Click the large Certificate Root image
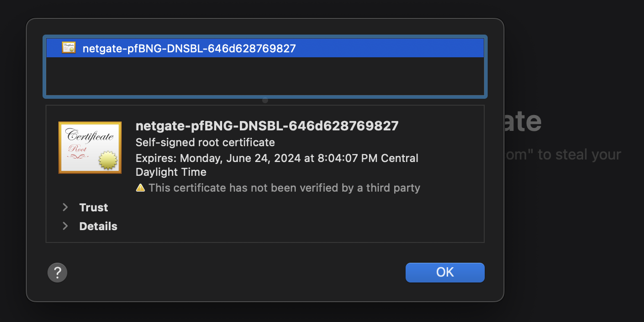Image resolution: width=644 pixels, height=322 pixels. [x=90, y=147]
